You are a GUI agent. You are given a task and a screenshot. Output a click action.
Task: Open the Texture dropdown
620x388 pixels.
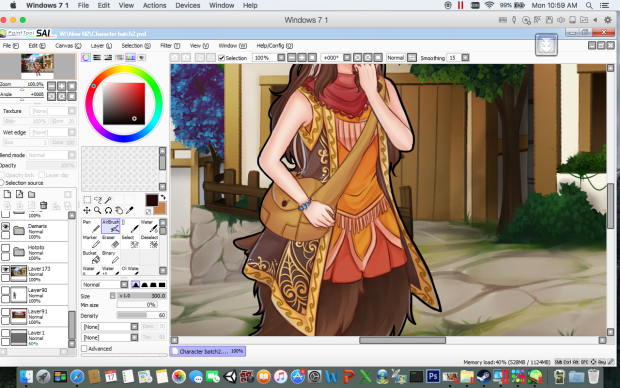click(x=72, y=111)
